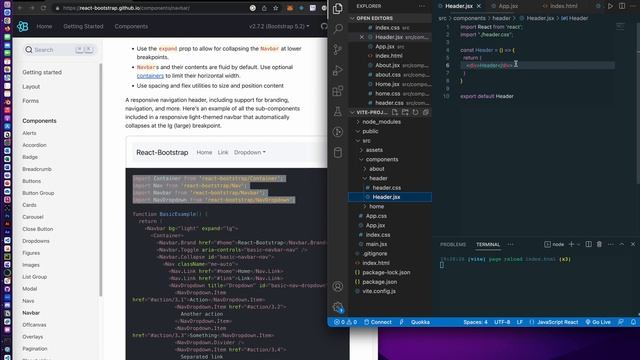Open the database icon in VS Code activity bar
Image resolution: width=640 pixels, height=360 pixels.
338,153
